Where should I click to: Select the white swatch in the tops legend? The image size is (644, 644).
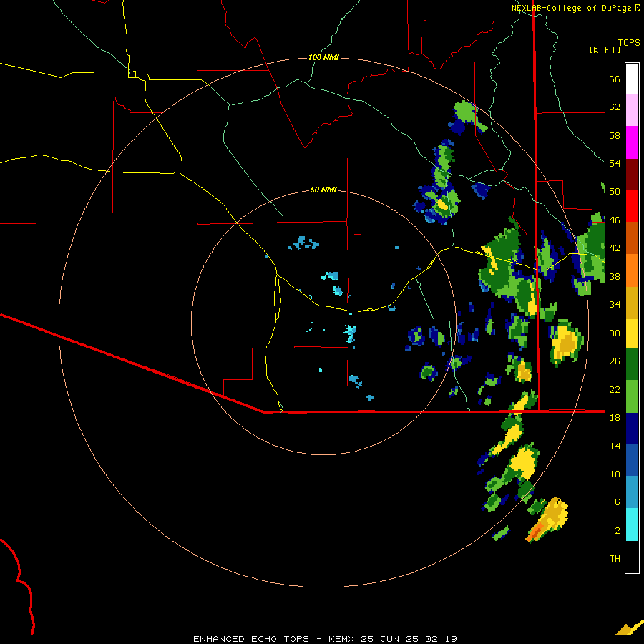pyautogui.click(x=632, y=79)
